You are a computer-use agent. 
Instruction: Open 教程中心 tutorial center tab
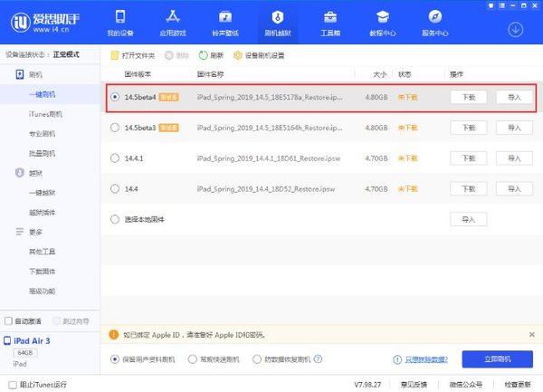coord(382,23)
